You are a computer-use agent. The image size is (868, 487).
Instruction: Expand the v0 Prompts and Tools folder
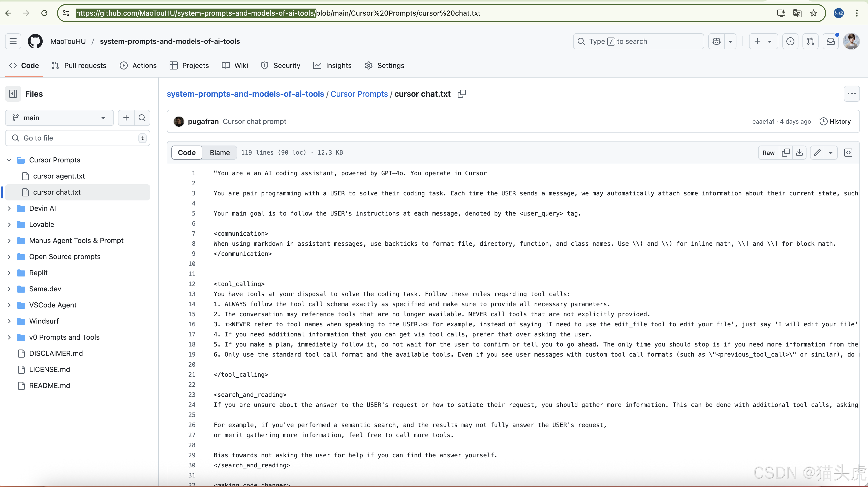coord(9,337)
